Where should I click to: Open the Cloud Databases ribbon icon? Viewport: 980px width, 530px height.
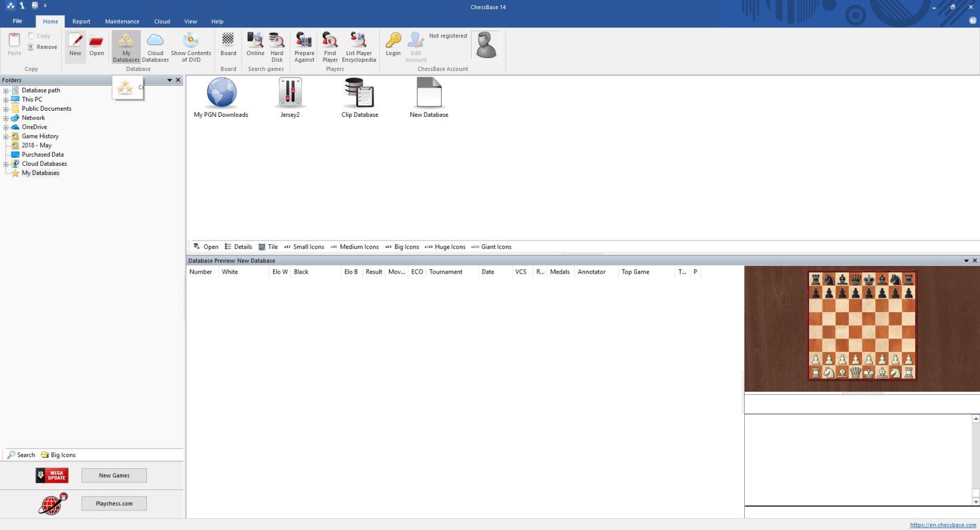pyautogui.click(x=156, y=47)
